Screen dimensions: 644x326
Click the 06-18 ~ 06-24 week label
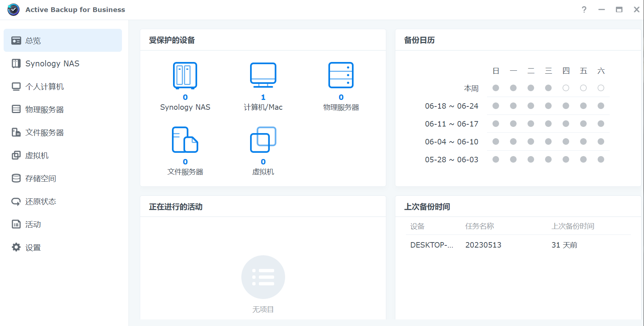452,106
